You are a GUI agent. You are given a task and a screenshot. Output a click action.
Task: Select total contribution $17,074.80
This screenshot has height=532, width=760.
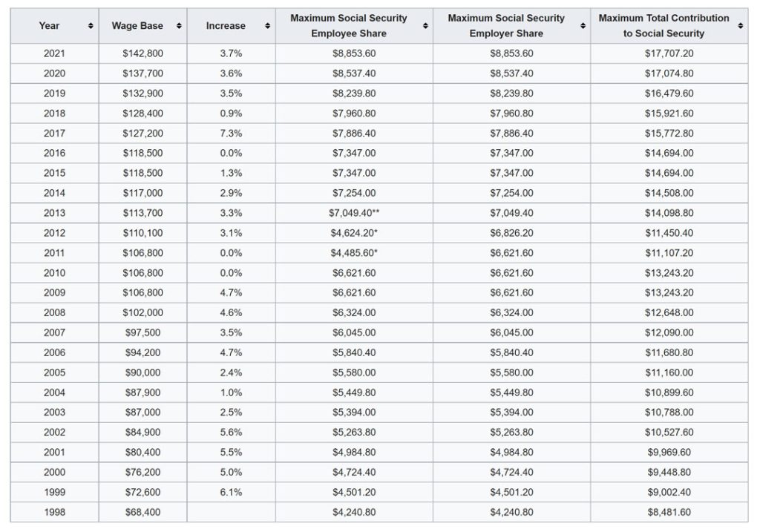669,73
